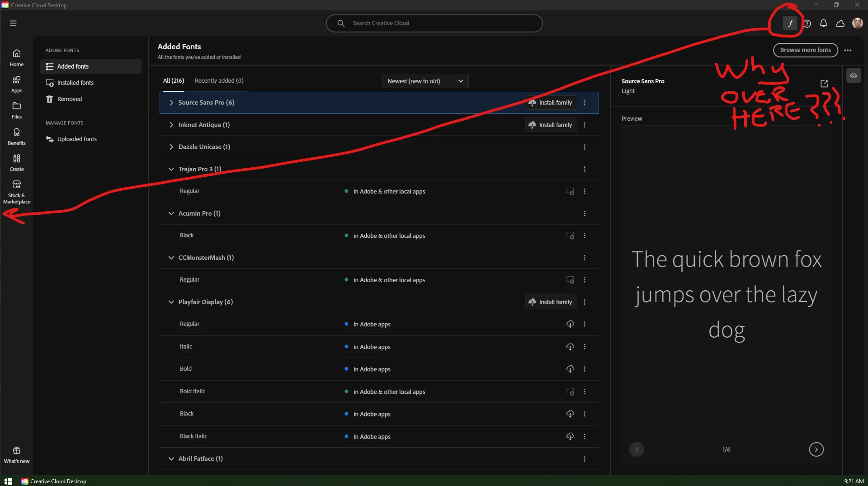
Task: Open What's new in sidebar
Action: (x=17, y=455)
